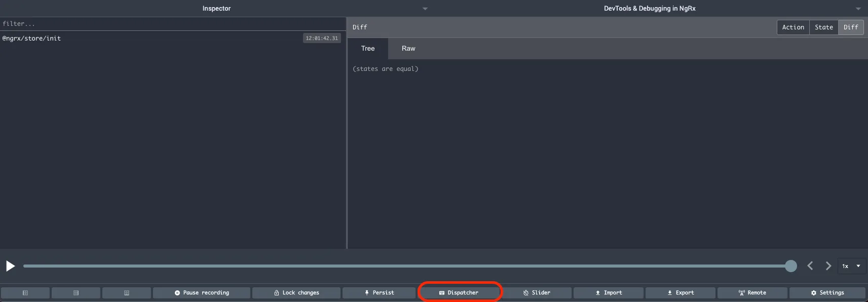Screen dimensions: 868x302
Task: Click the action timeline slider handle
Action: point(790,266)
